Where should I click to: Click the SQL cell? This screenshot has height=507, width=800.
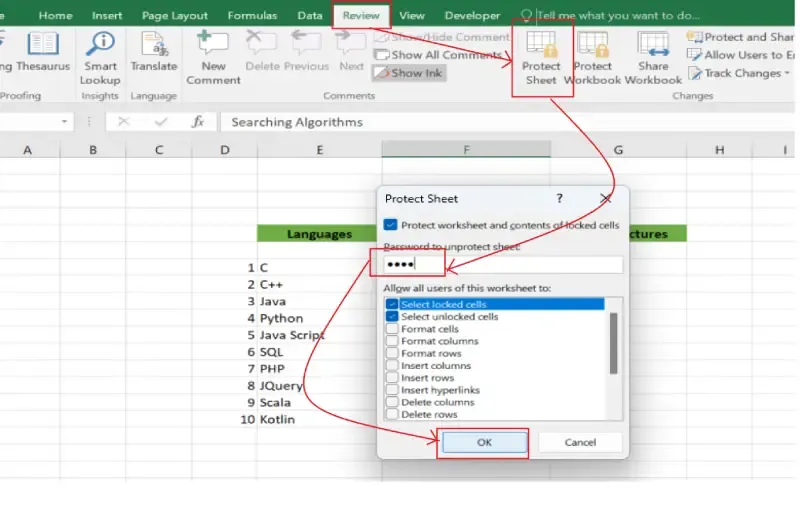tap(319, 352)
